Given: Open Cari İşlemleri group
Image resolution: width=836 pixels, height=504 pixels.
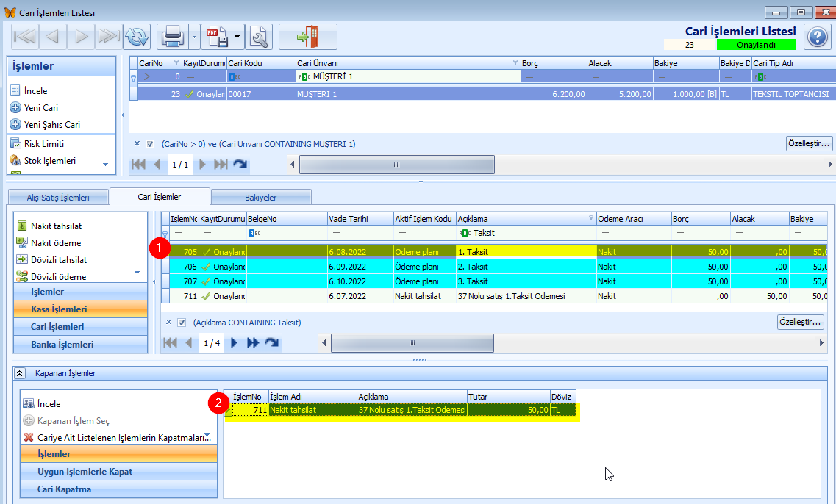Looking at the screenshot, I should click(x=80, y=327).
